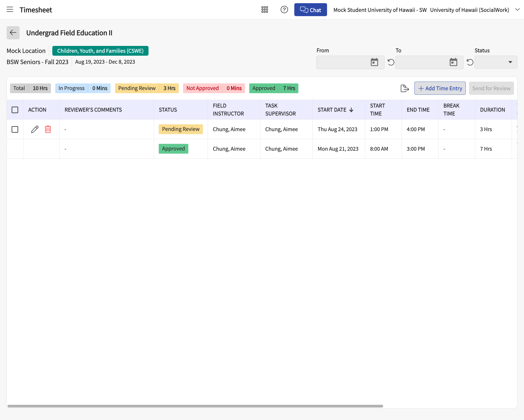Viewport: 524px width, 420px height.
Task: Expand the user account dropdown chevron
Action: [x=517, y=10]
